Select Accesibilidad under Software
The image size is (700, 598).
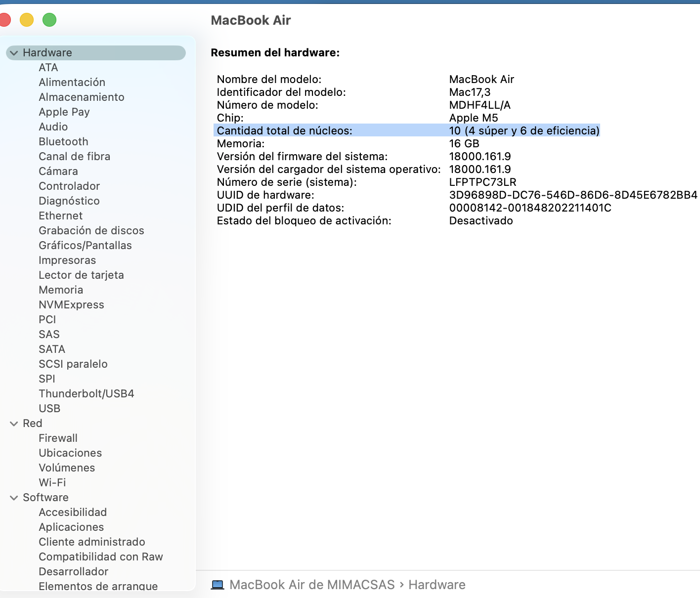[x=73, y=513]
